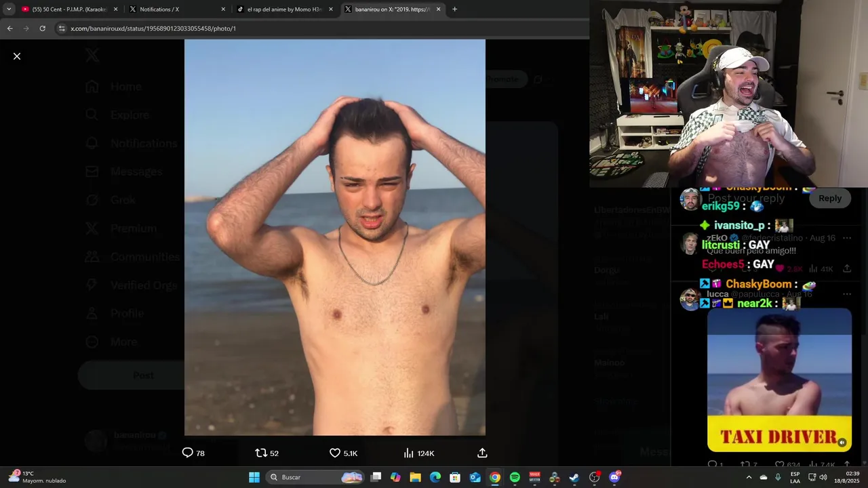868x488 pixels.
Task: Close the photo viewer with the X
Action: [x=17, y=56]
